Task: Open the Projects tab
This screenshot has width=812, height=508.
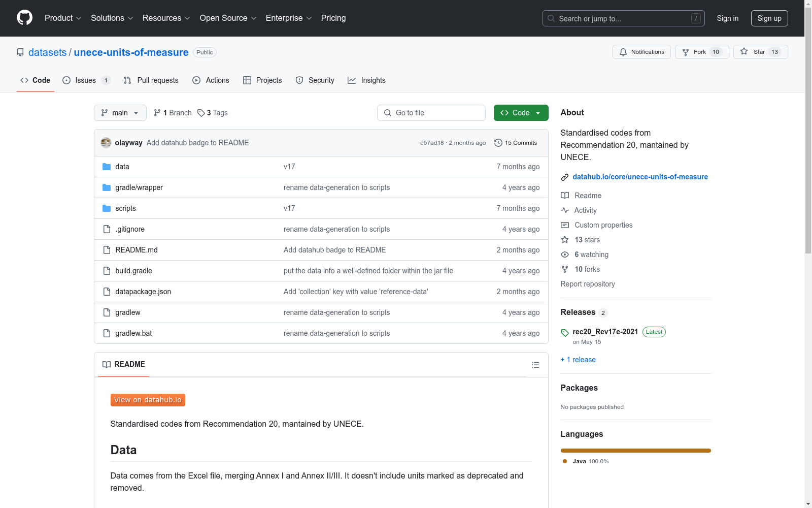Action: click(x=262, y=80)
